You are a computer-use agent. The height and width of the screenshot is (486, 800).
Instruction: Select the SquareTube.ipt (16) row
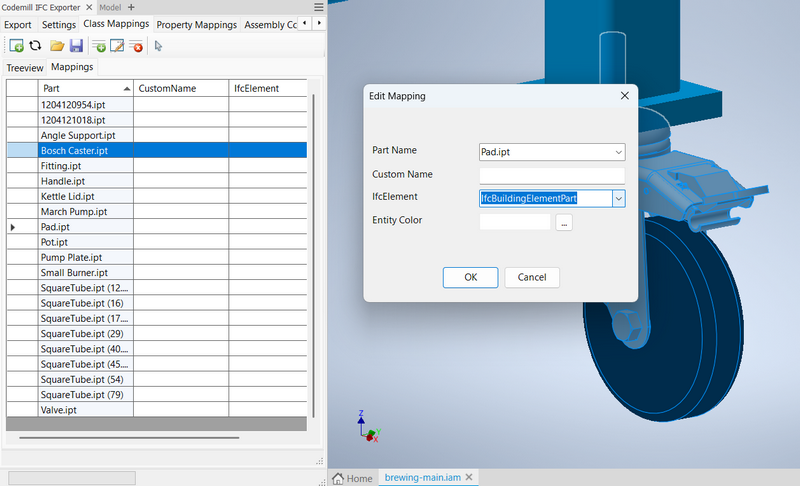(x=157, y=303)
